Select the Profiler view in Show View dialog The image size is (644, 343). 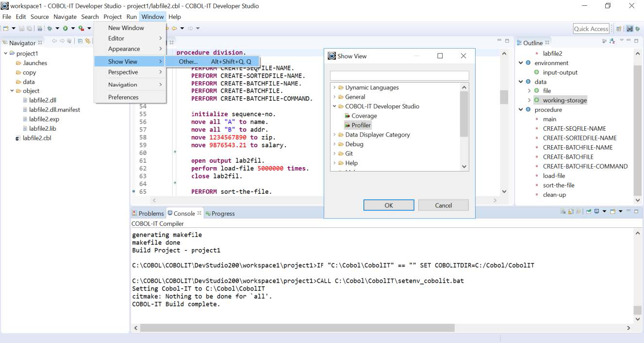tap(361, 125)
